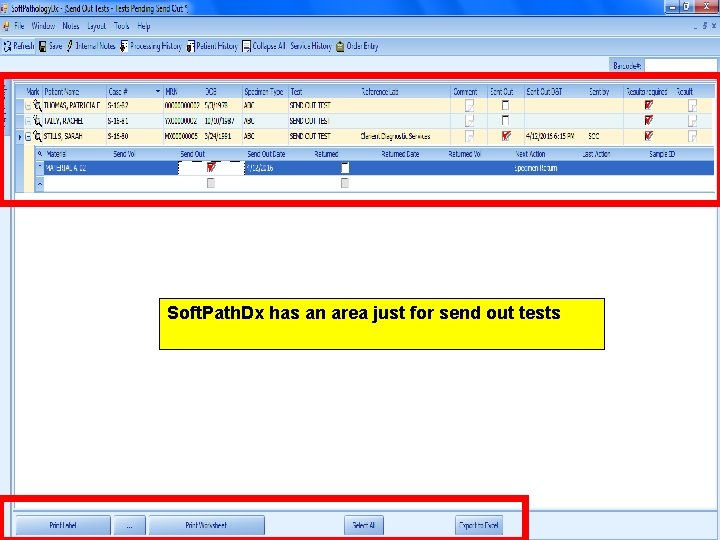Image resolution: width=720 pixels, height=540 pixels.
Task: Toggle Sent Out checkbox for THOMAS, PATRICIA
Action: pos(505,105)
